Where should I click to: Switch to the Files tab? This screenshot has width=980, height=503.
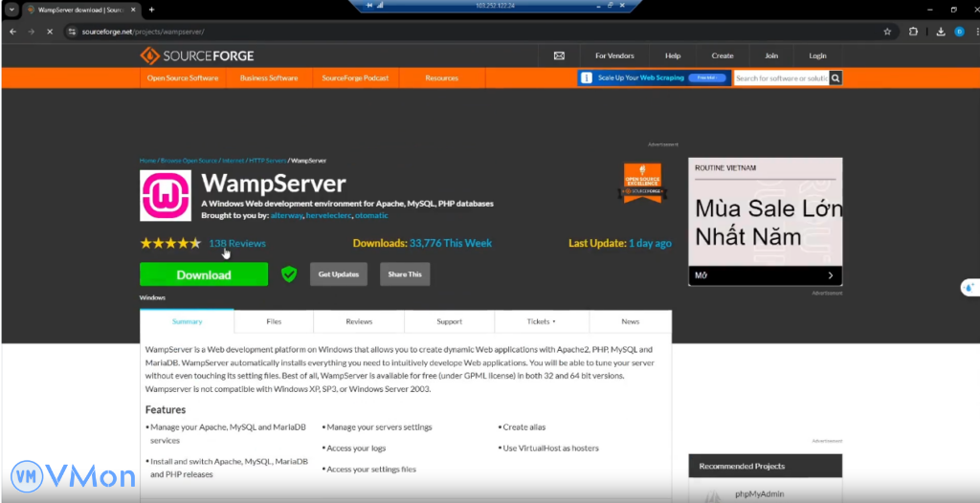(x=274, y=321)
